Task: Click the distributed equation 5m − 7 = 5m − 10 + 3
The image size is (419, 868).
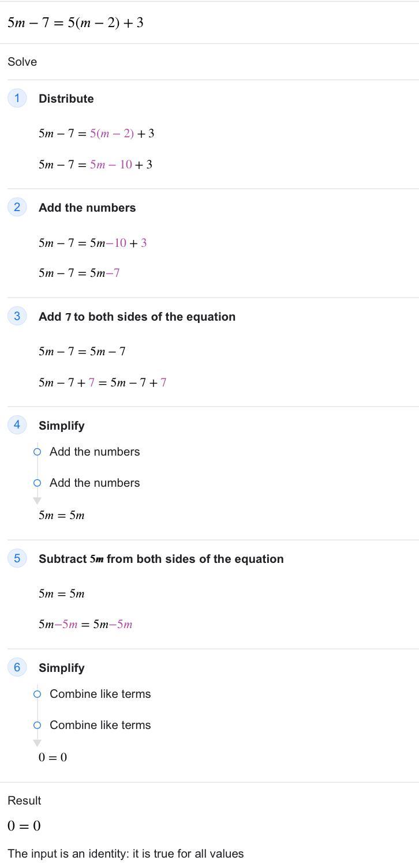Action: click(x=95, y=165)
